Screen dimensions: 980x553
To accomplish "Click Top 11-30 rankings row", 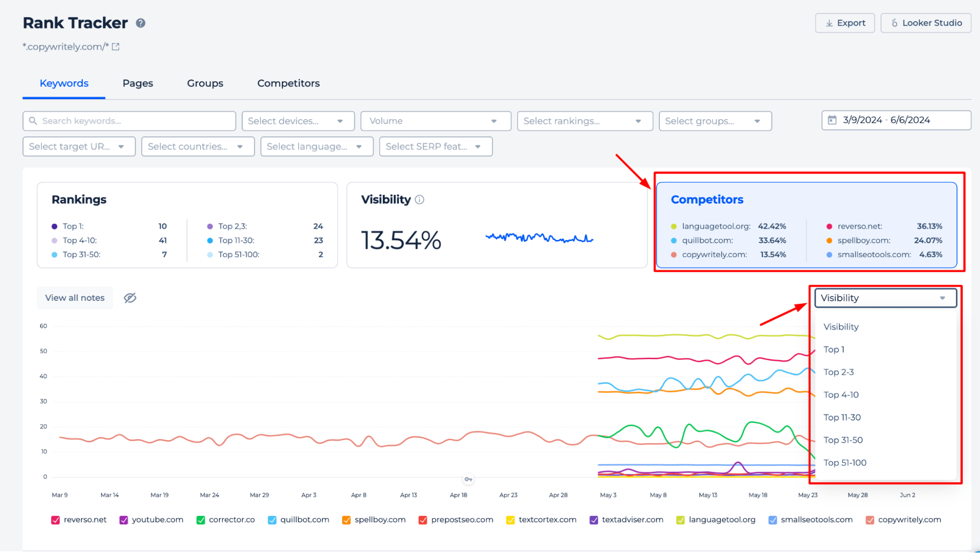I will 265,240.
